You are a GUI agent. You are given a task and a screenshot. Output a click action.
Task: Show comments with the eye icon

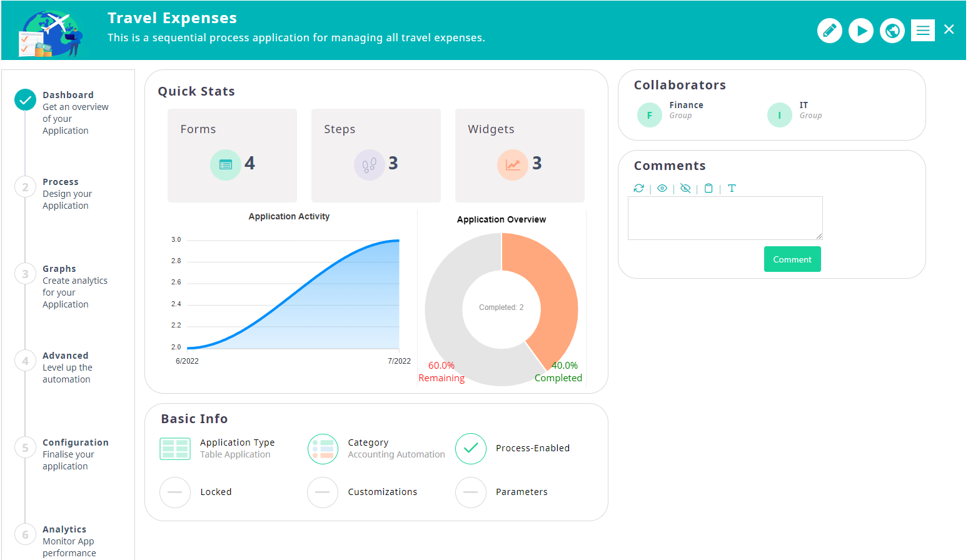[662, 188]
